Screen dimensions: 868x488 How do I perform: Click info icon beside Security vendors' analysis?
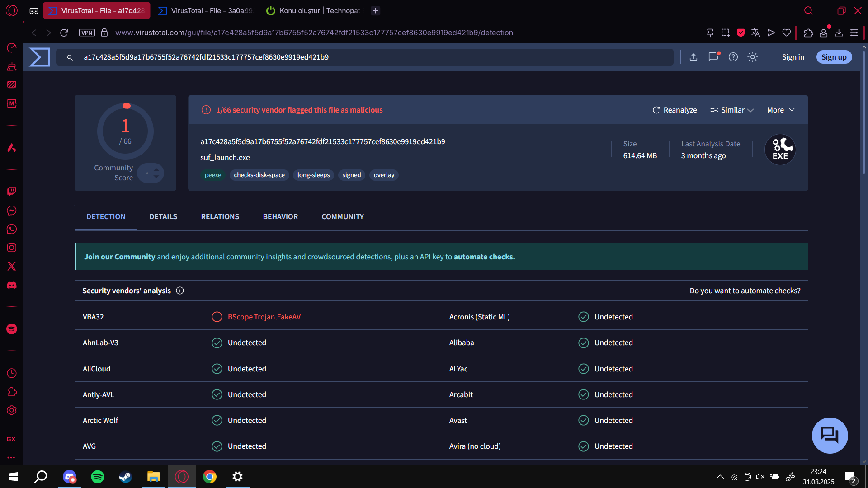click(x=180, y=291)
